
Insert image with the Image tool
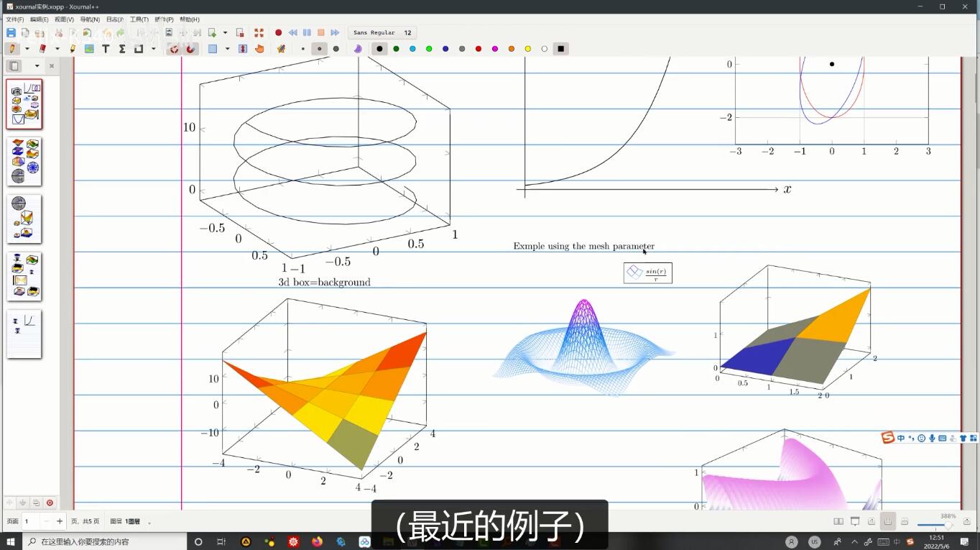click(x=89, y=49)
